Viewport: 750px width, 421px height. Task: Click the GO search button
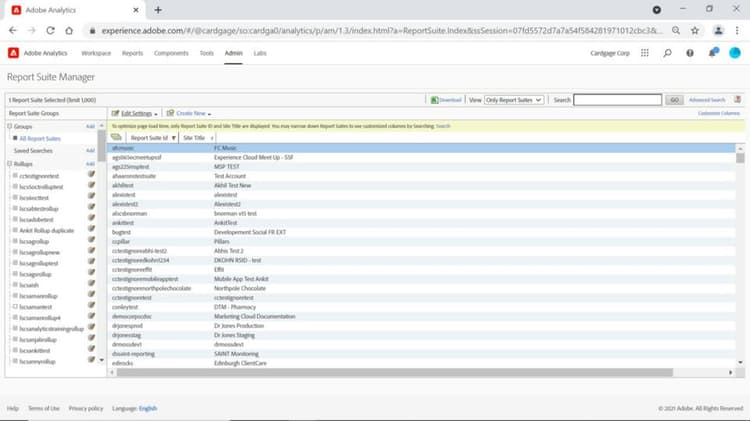(x=674, y=100)
